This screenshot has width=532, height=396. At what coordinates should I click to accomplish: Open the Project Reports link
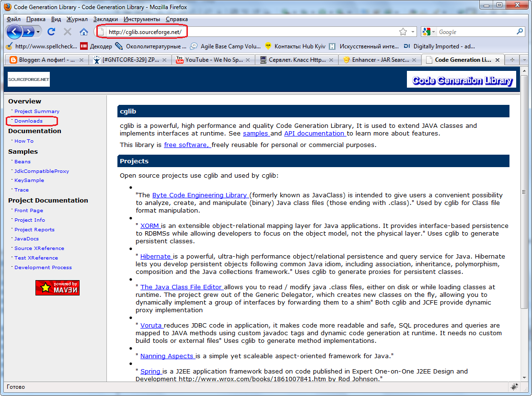[x=34, y=229]
